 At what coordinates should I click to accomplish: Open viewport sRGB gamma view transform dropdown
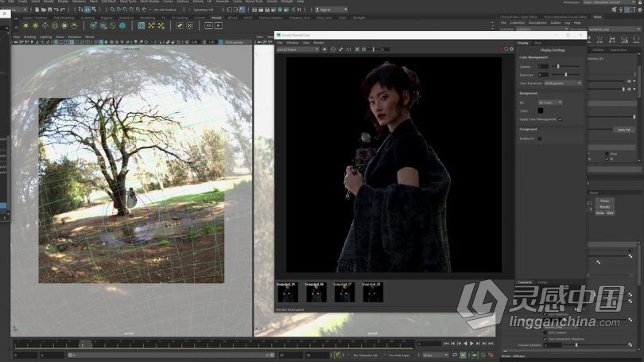pos(238,42)
